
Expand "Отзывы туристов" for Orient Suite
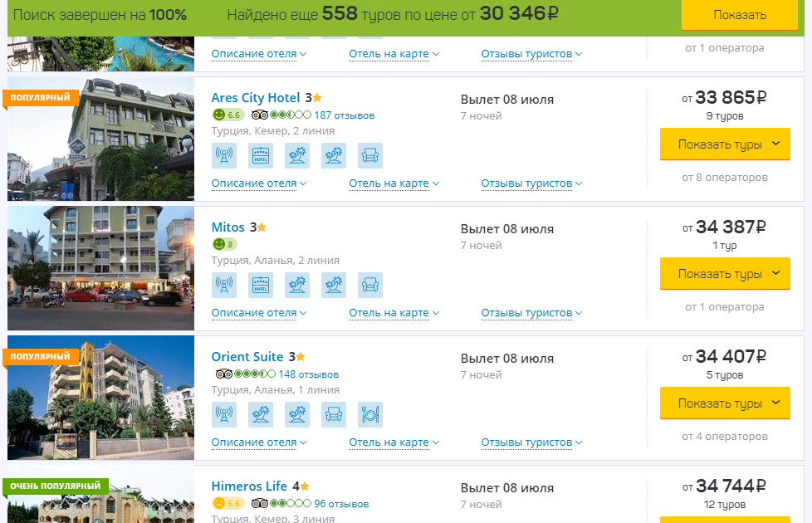[531, 442]
